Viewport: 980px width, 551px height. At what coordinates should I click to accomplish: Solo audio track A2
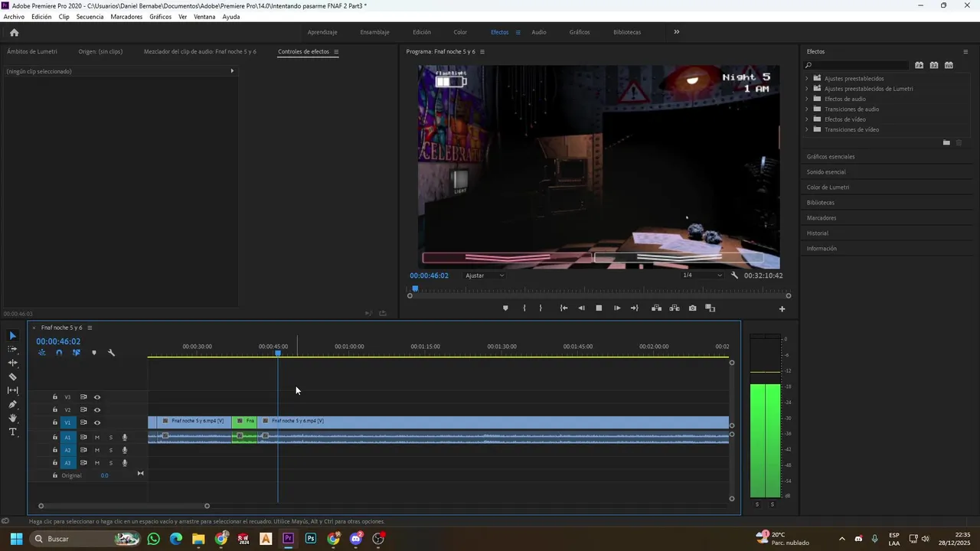click(x=110, y=451)
